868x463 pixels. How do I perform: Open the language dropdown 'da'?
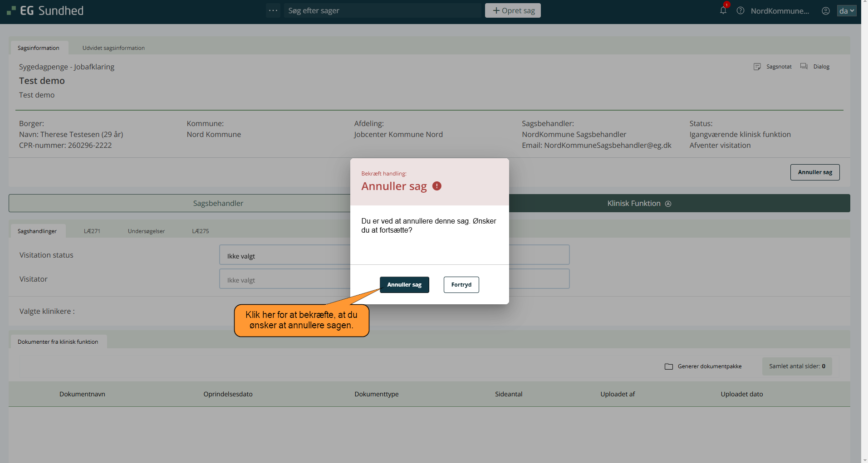[846, 11]
